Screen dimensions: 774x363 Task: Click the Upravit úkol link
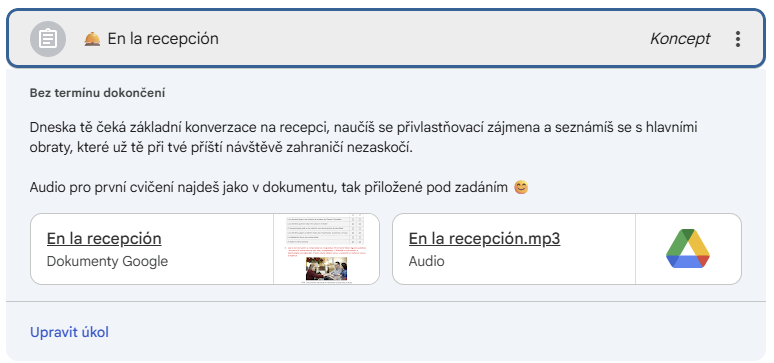pos(69,332)
